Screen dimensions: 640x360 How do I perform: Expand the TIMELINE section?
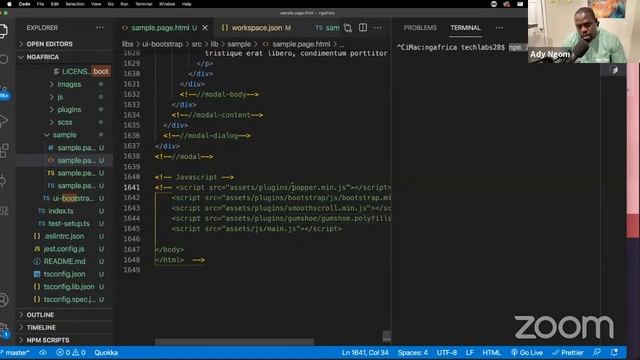pyautogui.click(x=41, y=327)
